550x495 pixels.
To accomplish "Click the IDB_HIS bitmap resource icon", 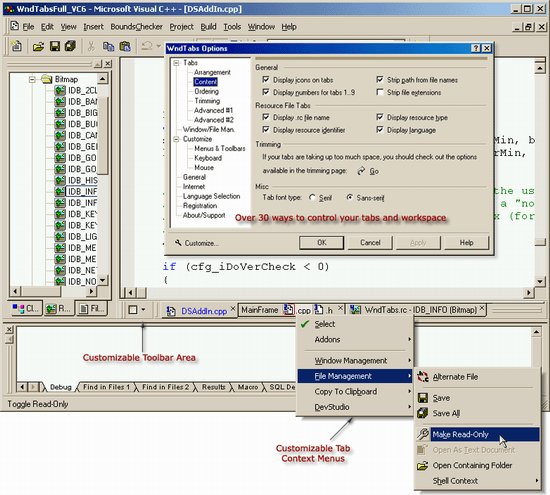I will click(x=60, y=180).
